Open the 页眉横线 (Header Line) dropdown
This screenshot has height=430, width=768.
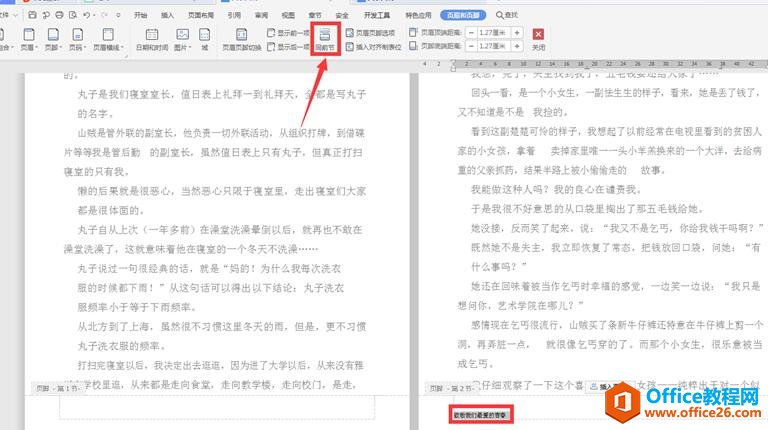point(108,39)
